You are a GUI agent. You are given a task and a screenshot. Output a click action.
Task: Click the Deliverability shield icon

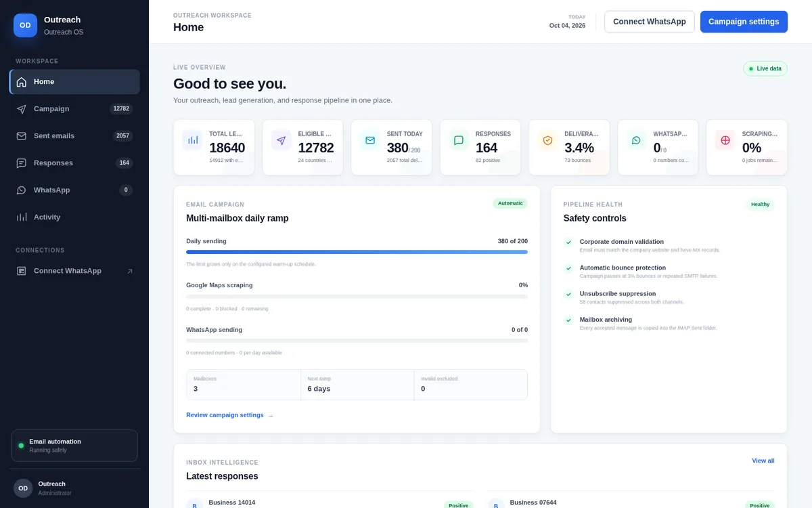click(547, 140)
